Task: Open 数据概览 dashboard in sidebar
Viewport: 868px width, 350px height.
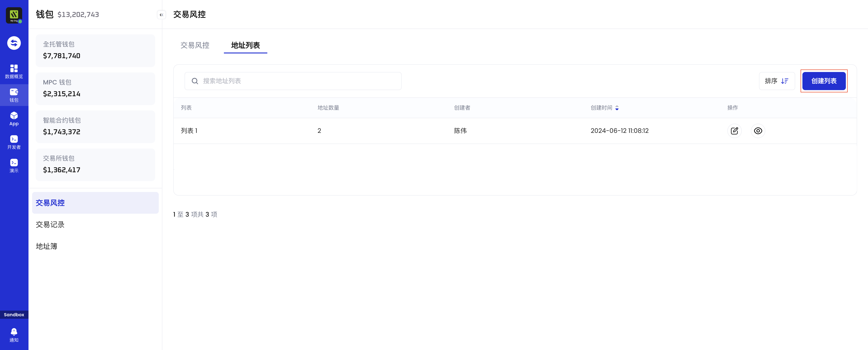Action: coord(14,72)
